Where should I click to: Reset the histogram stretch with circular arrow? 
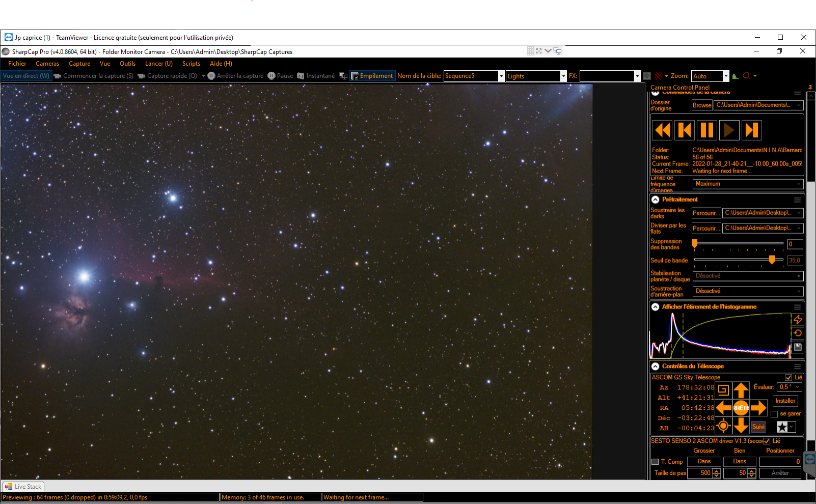tap(798, 333)
